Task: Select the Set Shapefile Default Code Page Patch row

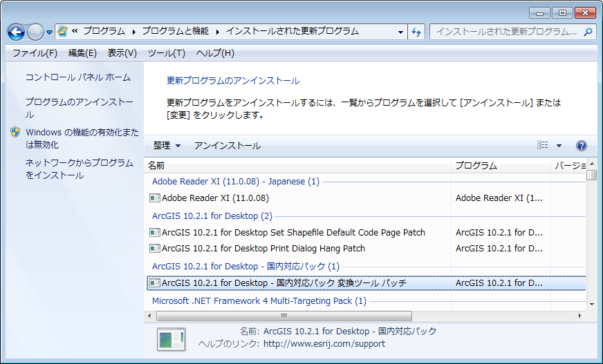Action: click(x=366, y=232)
